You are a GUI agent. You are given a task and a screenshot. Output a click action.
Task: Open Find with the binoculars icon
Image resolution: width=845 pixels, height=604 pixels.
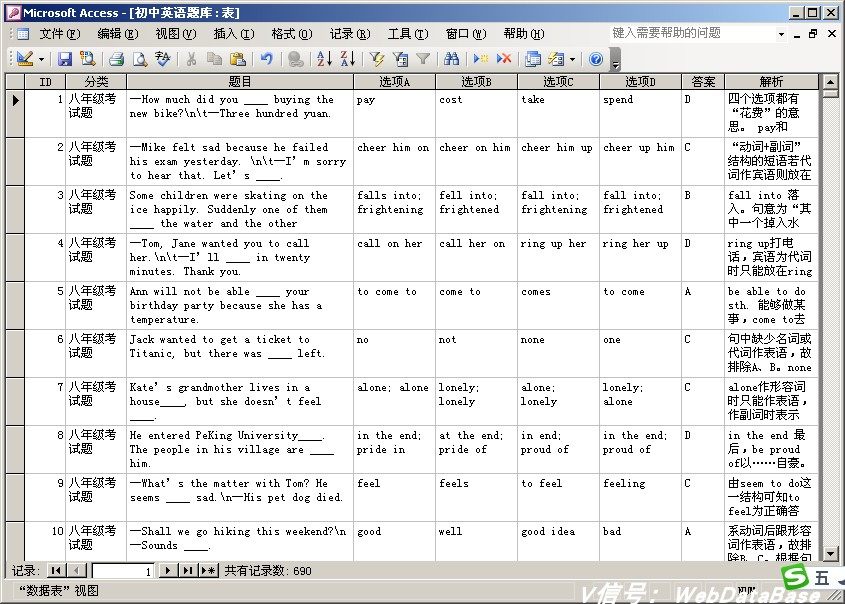(451, 59)
